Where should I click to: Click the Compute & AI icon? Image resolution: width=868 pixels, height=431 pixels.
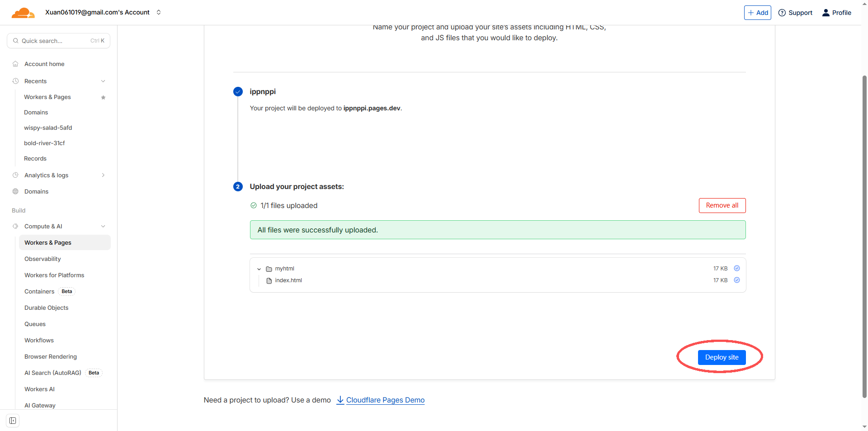tap(15, 226)
